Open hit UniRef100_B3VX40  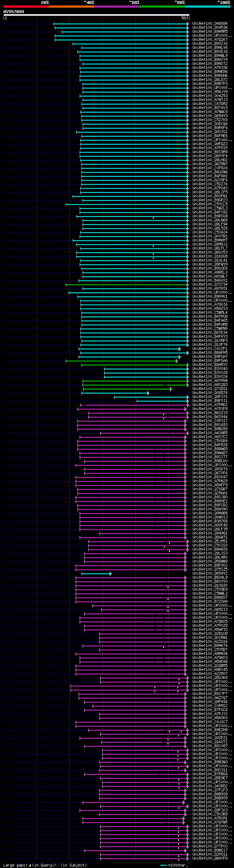click(x=210, y=369)
